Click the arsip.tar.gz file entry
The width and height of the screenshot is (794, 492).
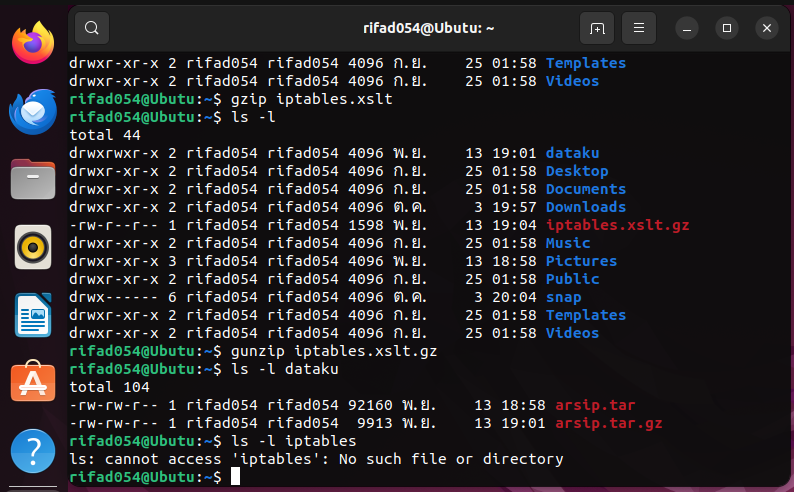[x=608, y=423]
